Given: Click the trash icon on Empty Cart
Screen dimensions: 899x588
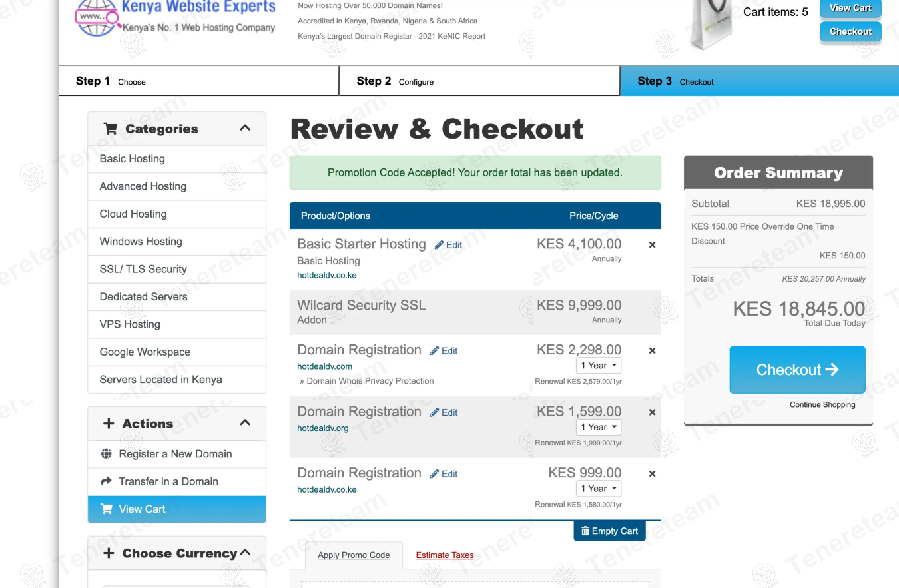Looking at the screenshot, I should tap(585, 531).
